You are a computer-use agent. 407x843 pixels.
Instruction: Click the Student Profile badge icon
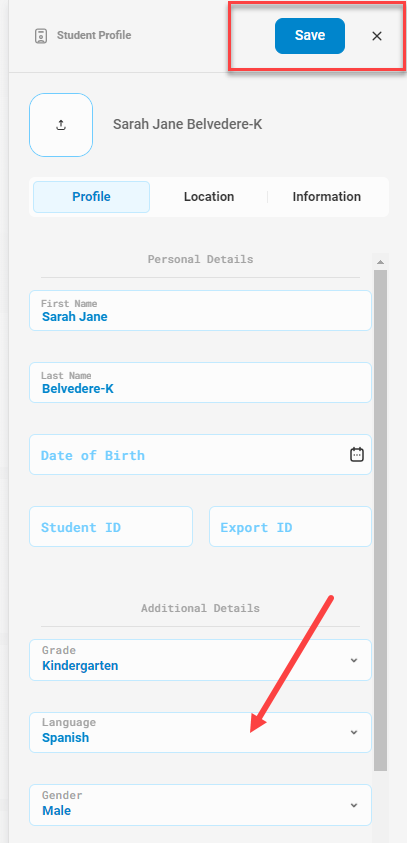pyautogui.click(x=40, y=36)
